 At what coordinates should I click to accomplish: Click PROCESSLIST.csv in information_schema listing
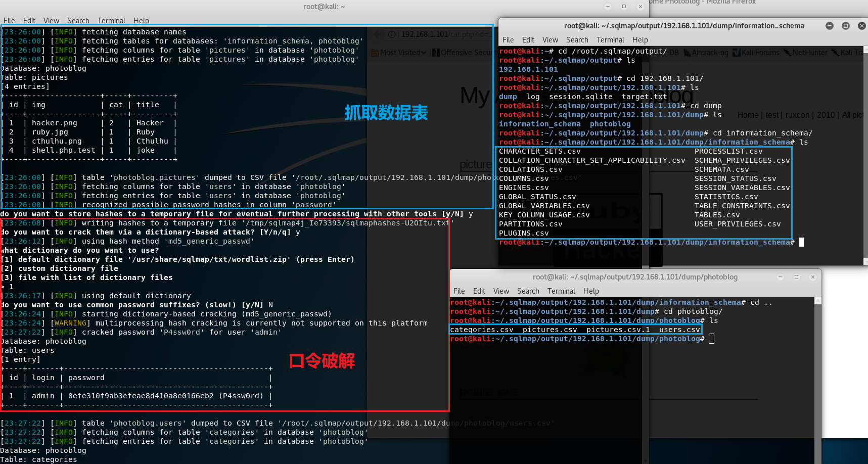(728, 151)
